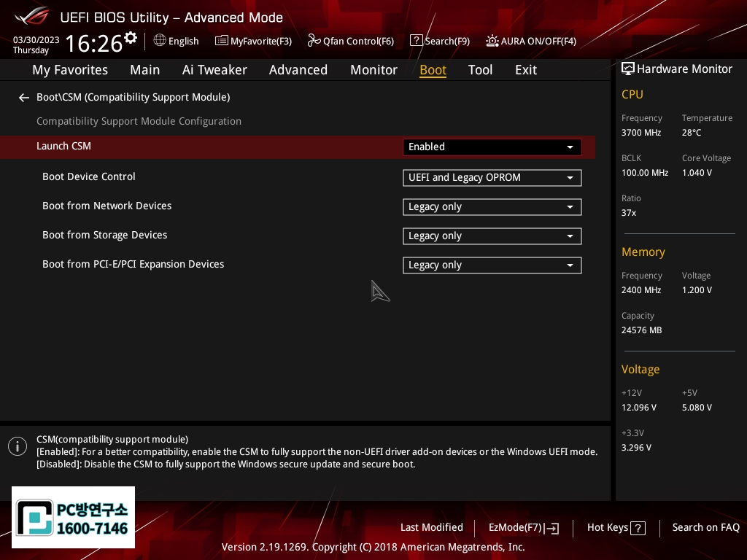This screenshot has height=560, width=747.
Task: Click the Search question mark icon
Action: (x=416, y=41)
